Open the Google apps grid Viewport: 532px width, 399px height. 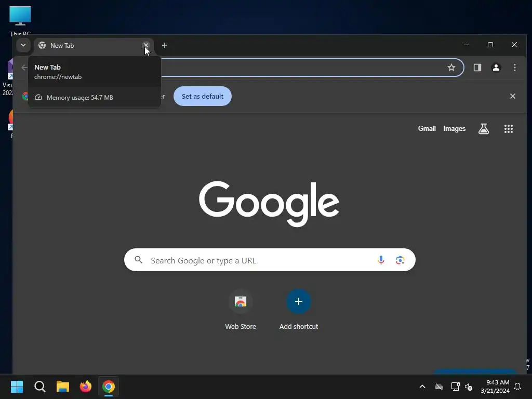(508, 129)
